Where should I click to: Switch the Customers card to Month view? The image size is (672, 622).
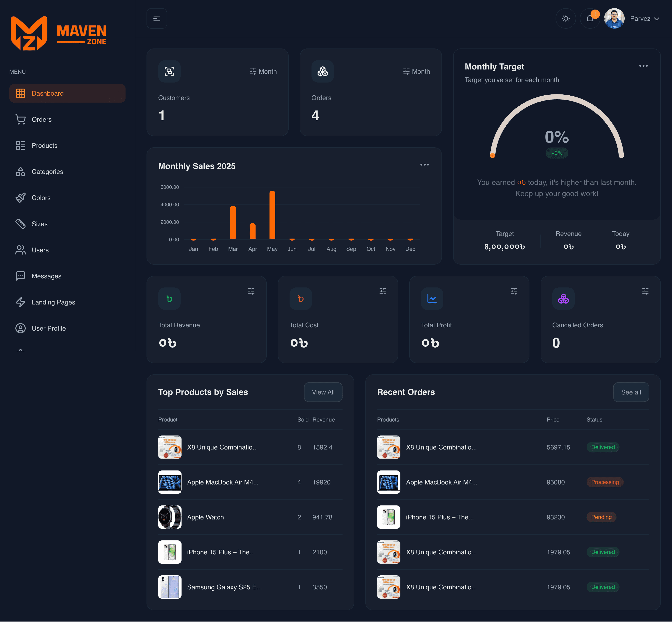coord(263,71)
